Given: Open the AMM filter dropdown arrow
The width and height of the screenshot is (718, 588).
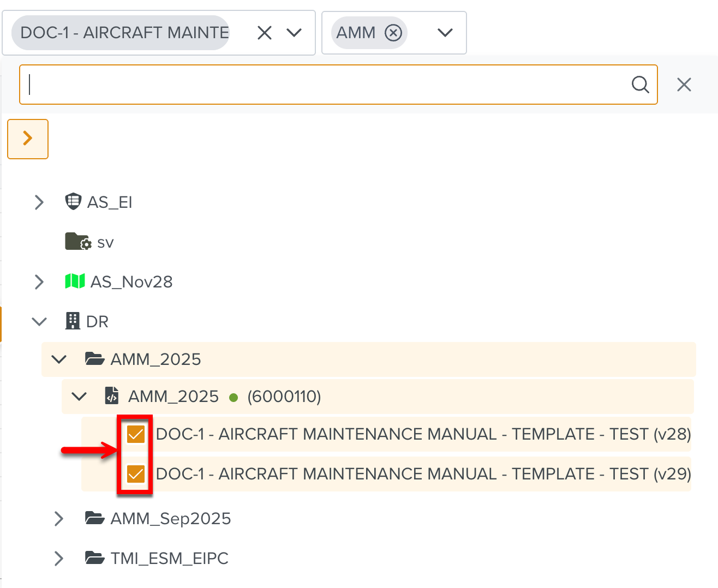Looking at the screenshot, I should 445,33.
